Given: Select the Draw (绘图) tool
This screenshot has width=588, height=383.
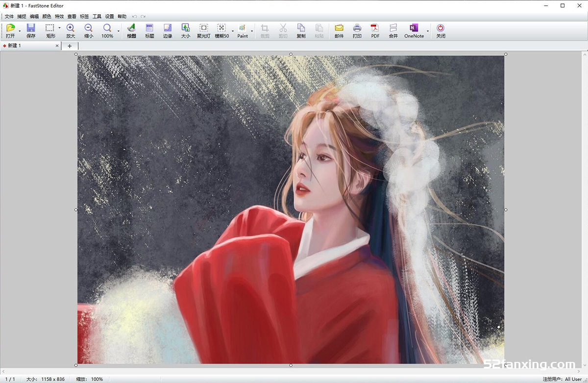Looking at the screenshot, I should 131,30.
